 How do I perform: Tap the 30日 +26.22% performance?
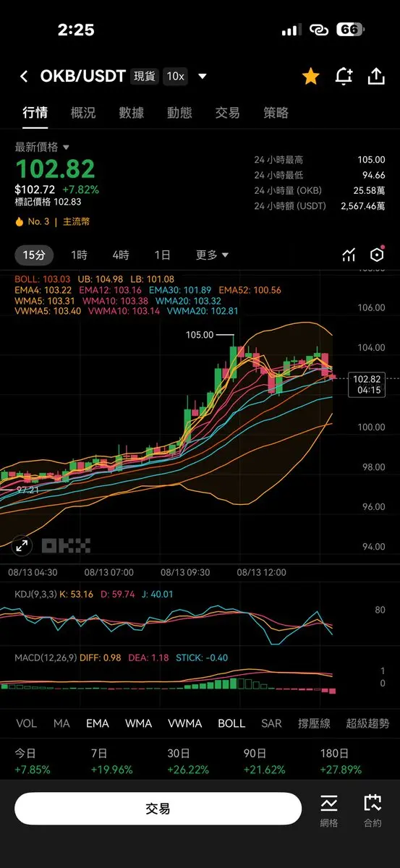188,762
